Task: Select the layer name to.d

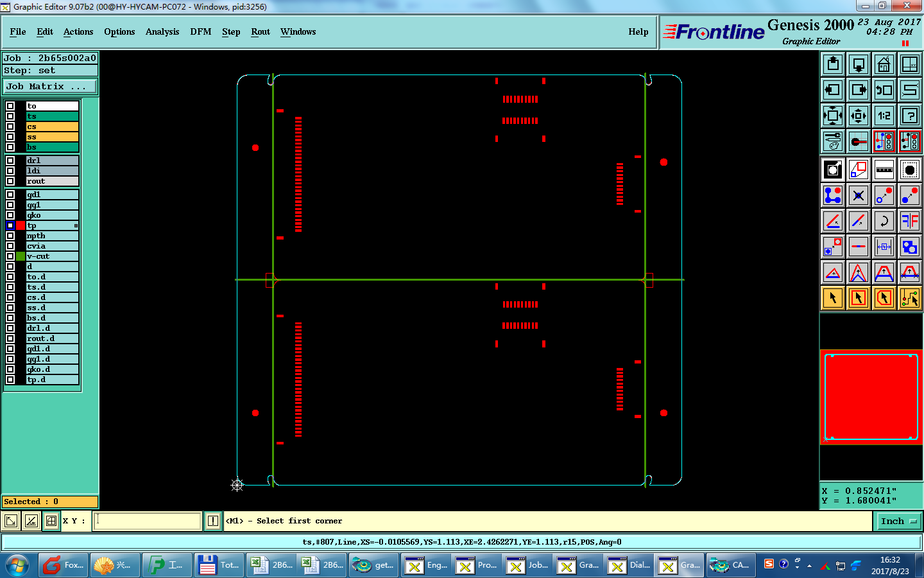Action: coord(53,277)
